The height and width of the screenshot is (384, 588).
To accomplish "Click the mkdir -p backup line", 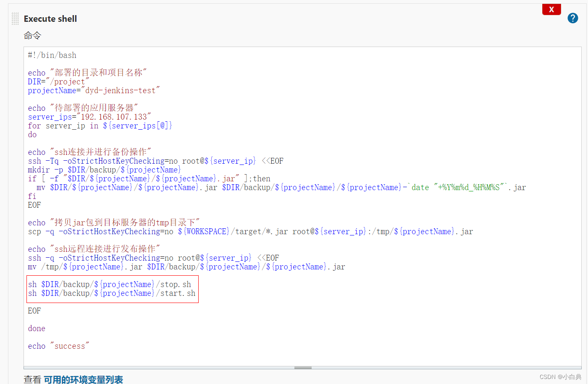I will pos(104,170).
